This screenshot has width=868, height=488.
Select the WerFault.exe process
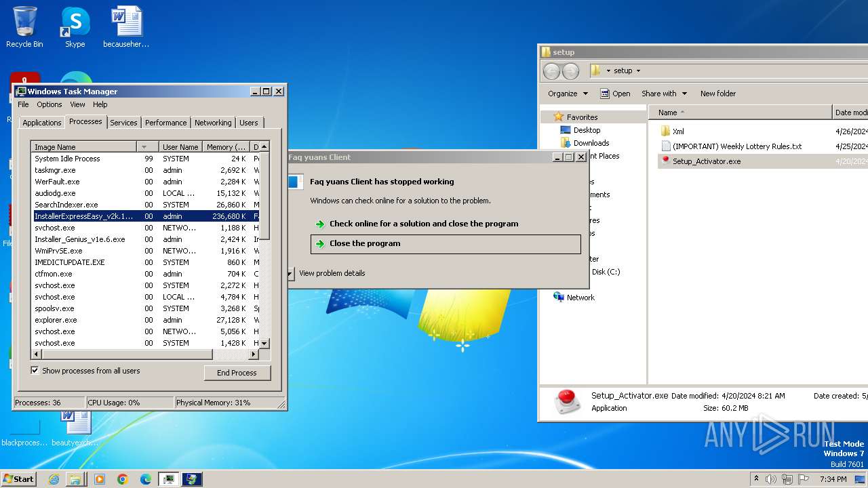point(145,182)
